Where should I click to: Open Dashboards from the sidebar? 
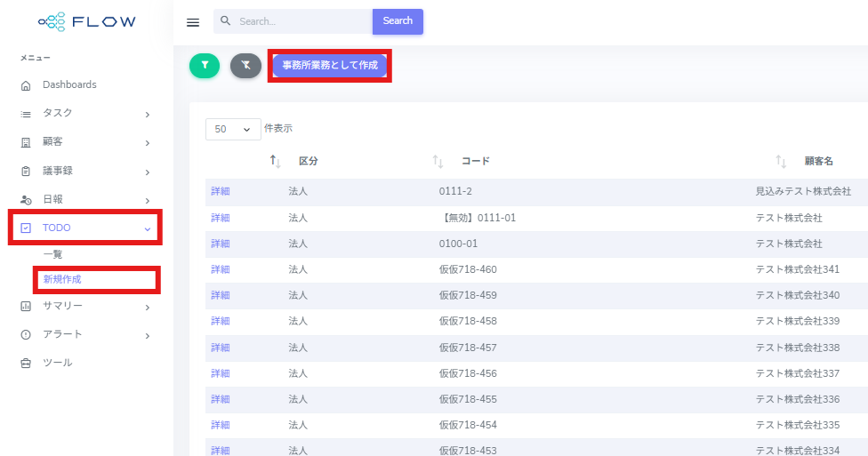click(x=69, y=85)
